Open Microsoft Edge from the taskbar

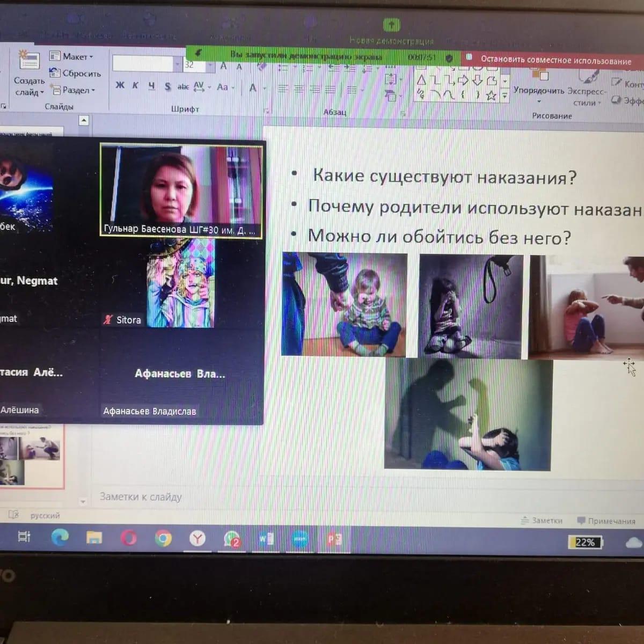pyautogui.click(x=60, y=537)
